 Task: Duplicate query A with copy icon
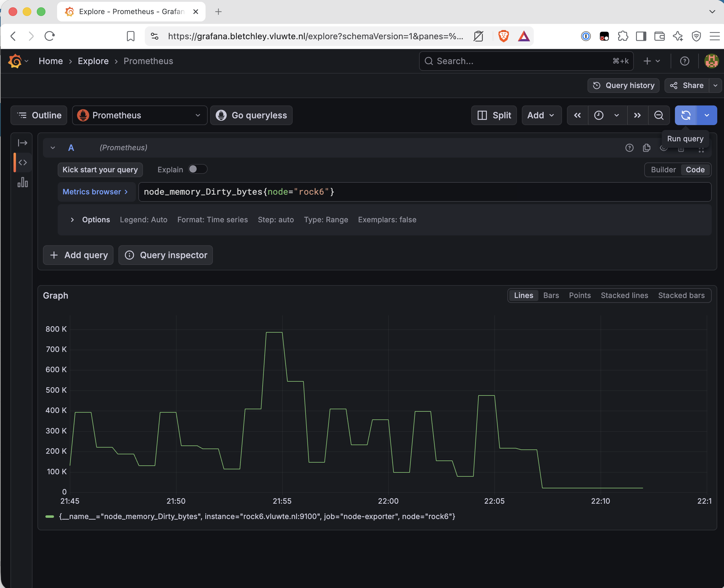646,148
